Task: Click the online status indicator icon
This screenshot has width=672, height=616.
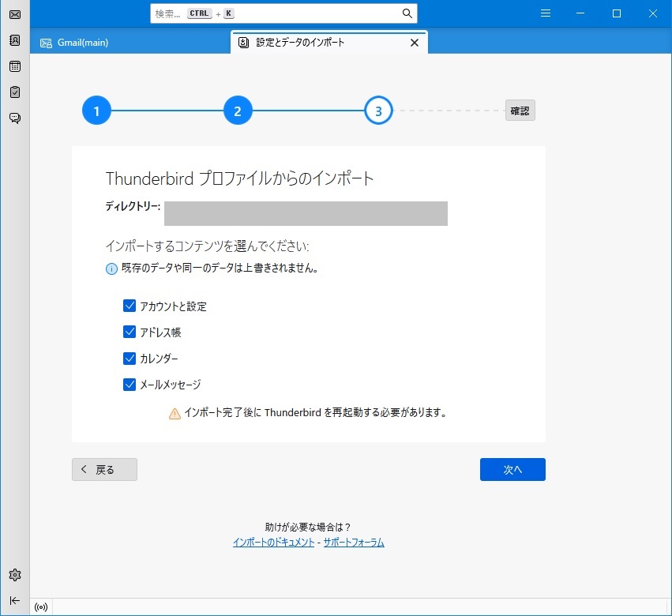Action: 41,607
